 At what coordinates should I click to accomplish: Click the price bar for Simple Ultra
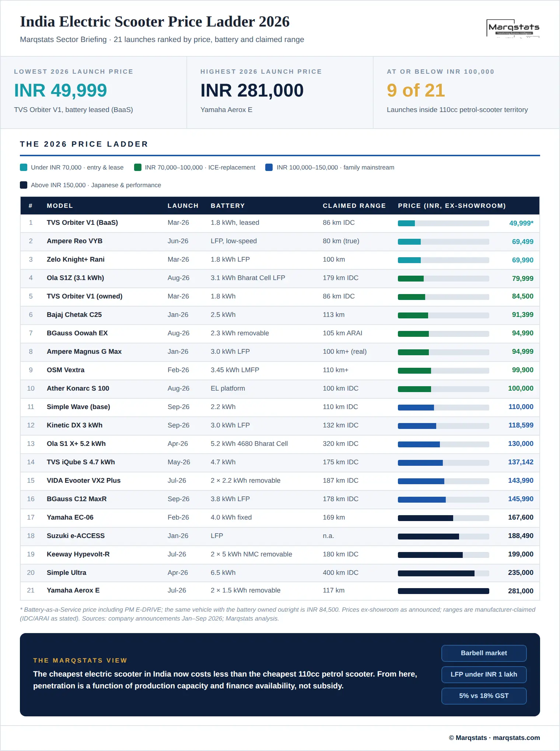(x=444, y=573)
